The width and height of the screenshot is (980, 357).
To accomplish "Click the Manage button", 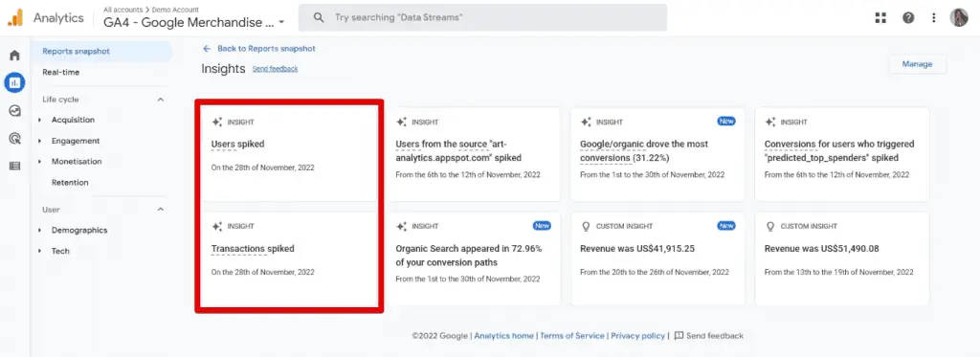I will tap(917, 64).
